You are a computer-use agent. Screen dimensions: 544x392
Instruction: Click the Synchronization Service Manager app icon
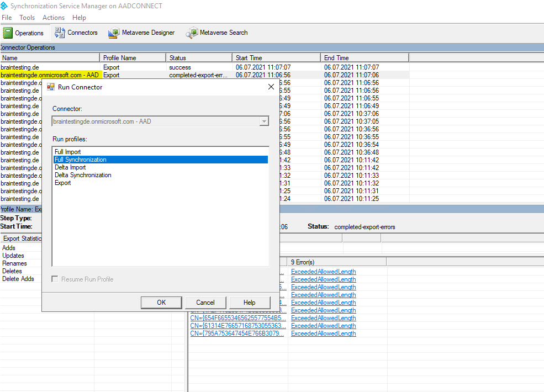pyautogui.click(x=4, y=6)
